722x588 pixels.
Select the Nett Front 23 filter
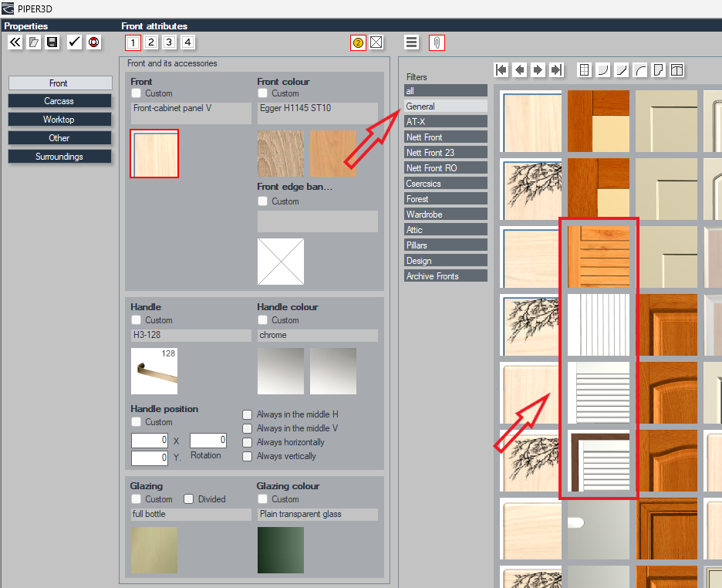(446, 153)
